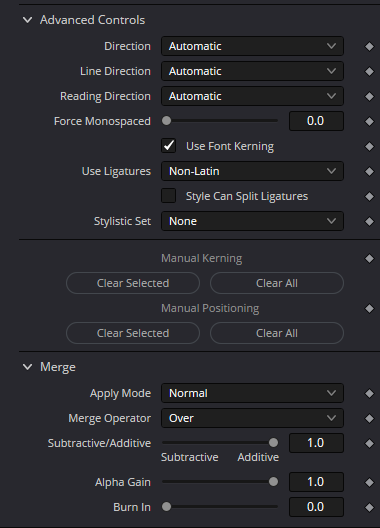
Task: Collapse the Advanced Controls section
Action: [x=28, y=20]
